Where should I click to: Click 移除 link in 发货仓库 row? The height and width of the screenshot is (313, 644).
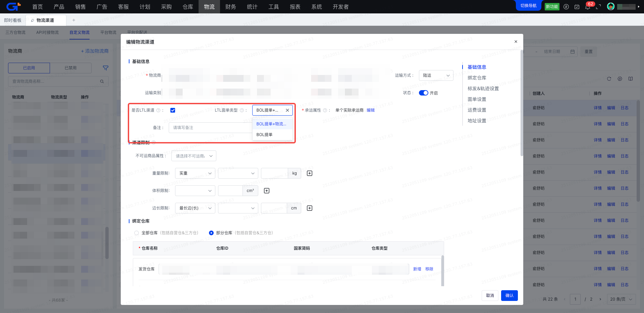(x=429, y=269)
